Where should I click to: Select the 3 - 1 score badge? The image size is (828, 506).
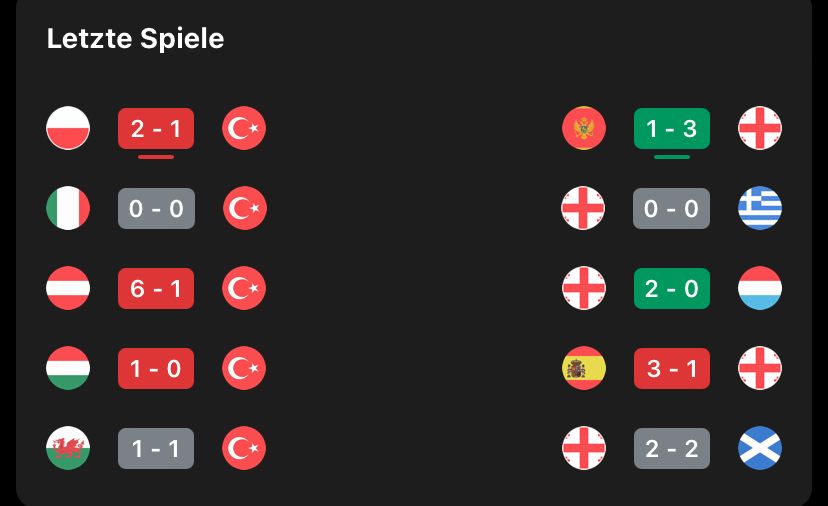click(x=672, y=368)
